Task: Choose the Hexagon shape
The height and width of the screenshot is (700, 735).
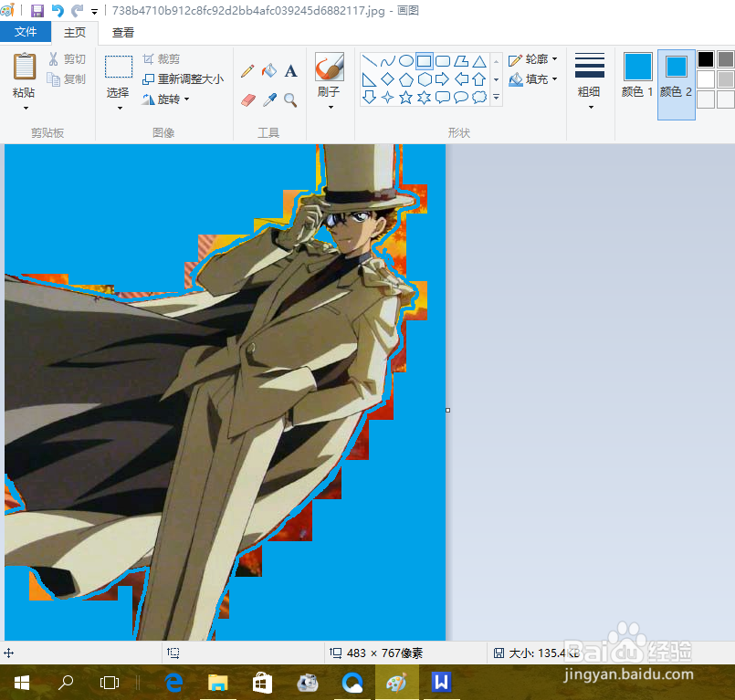Action: pyautogui.click(x=425, y=79)
